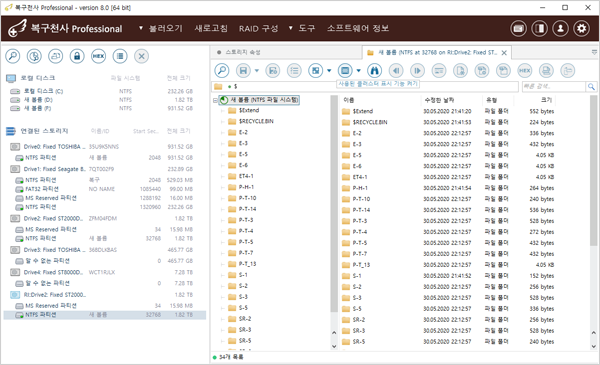The image size is (600, 365).
Task: Click the folder tree scrollbar down arrow
Action: coord(334,346)
